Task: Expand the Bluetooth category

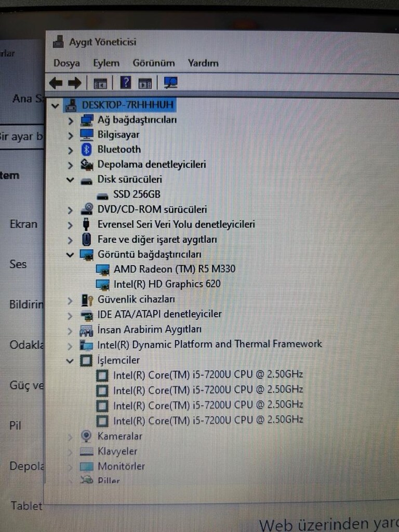Action: tap(71, 150)
